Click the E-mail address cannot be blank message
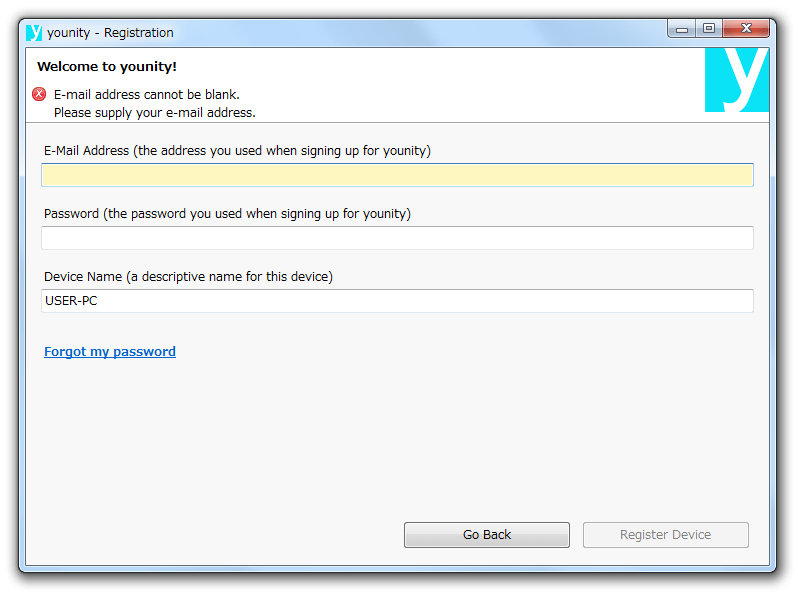The height and width of the screenshot is (595, 798). [x=147, y=95]
